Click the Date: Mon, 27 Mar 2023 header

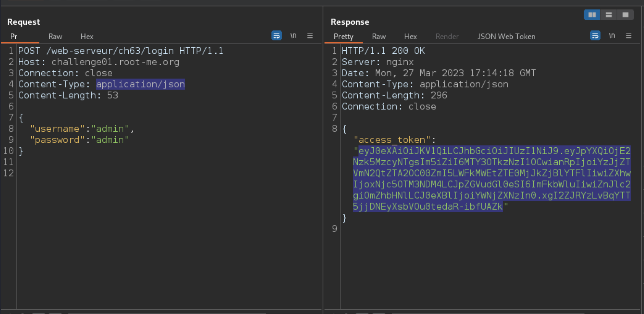(x=439, y=73)
